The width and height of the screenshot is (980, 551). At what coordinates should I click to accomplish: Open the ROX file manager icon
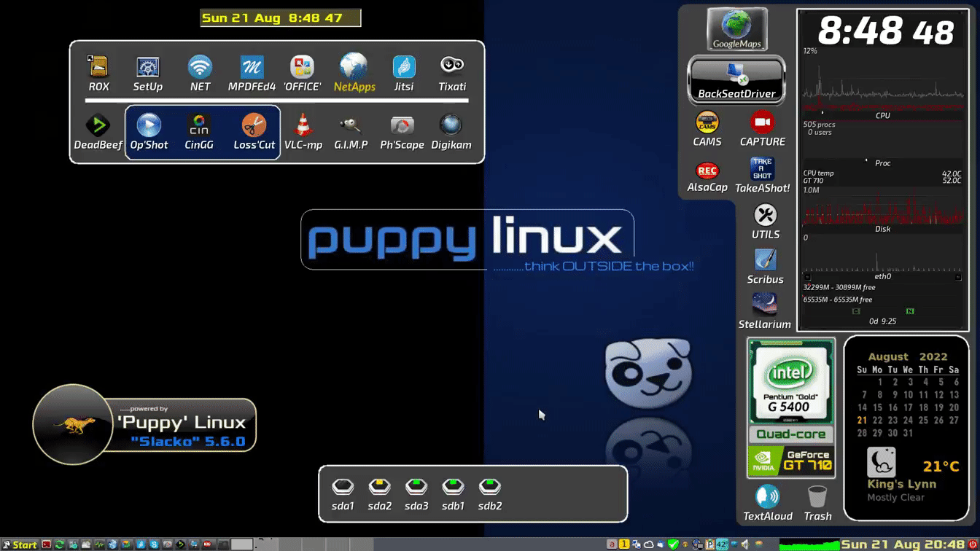click(98, 74)
